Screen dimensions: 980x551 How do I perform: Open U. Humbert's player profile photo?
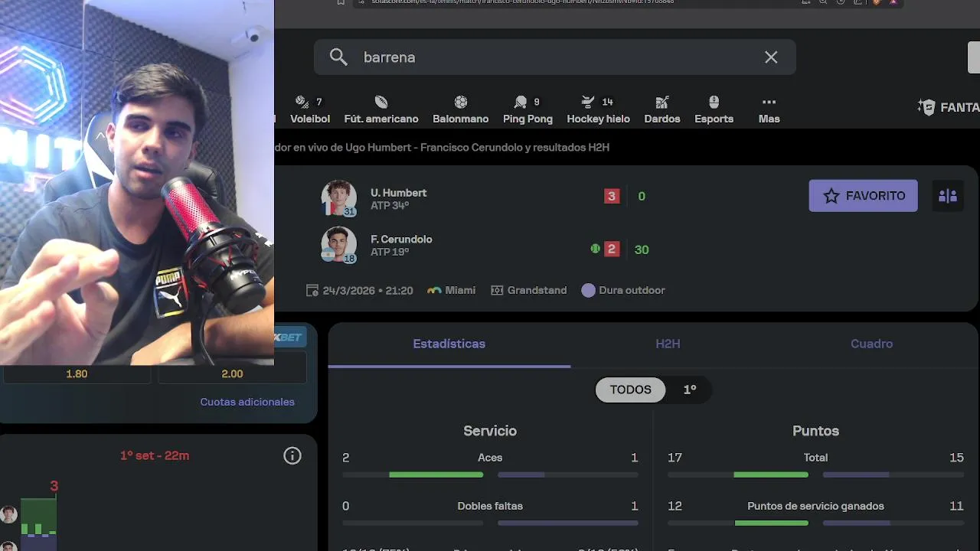[x=338, y=197]
